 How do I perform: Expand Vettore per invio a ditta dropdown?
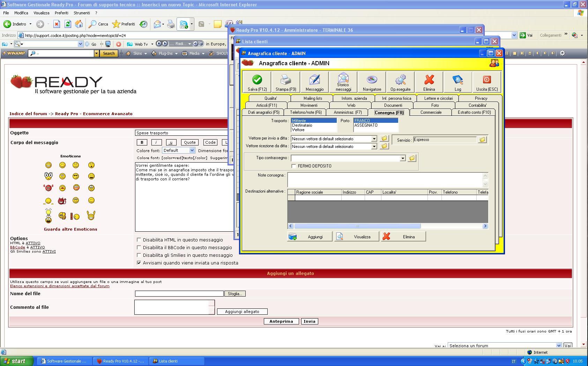tap(374, 139)
